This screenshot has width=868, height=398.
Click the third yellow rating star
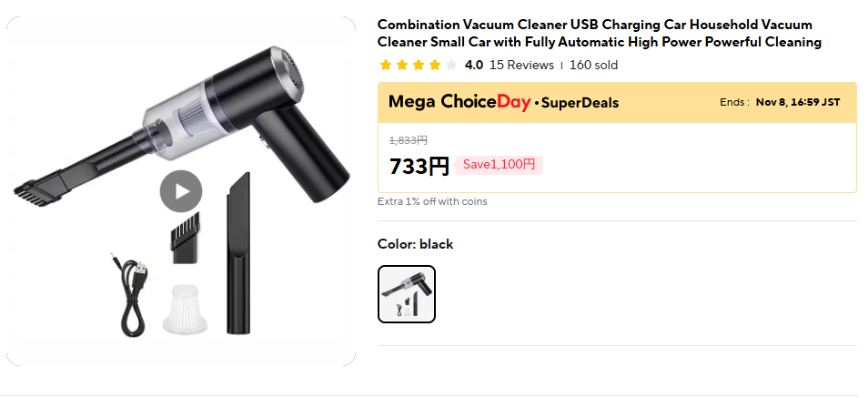point(419,65)
